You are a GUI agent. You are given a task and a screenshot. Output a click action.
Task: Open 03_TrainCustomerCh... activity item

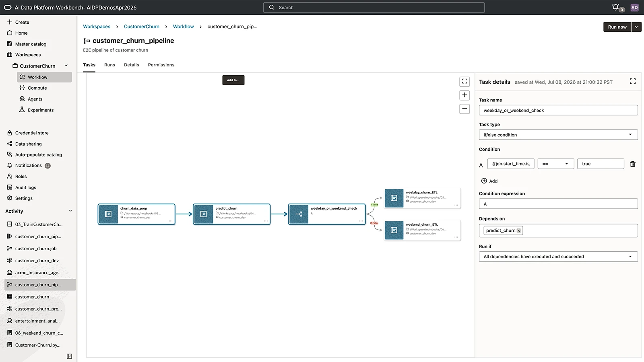39,224
